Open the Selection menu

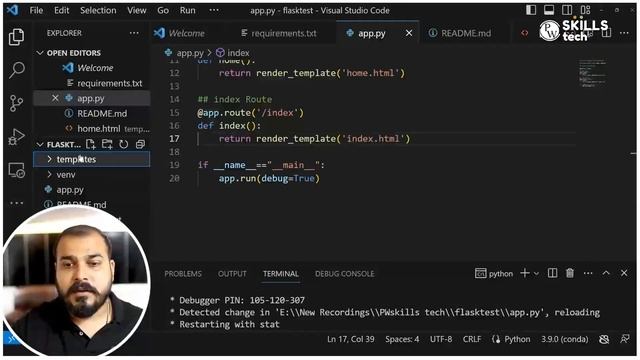[x=98, y=10]
